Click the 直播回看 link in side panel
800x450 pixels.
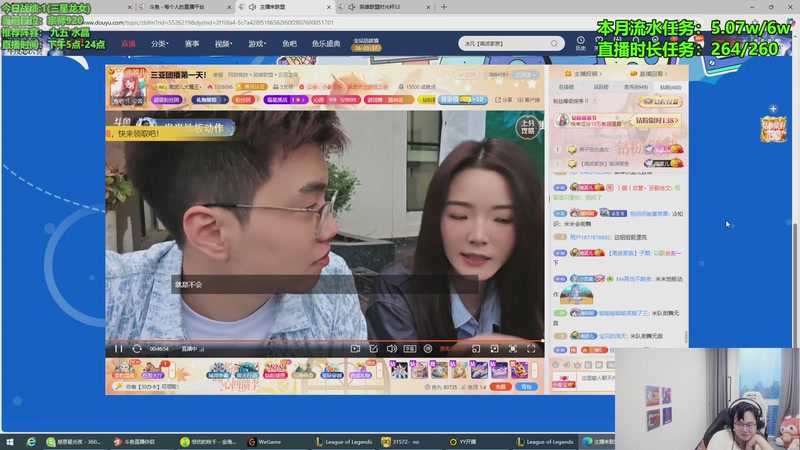click(x=648, y=74)
